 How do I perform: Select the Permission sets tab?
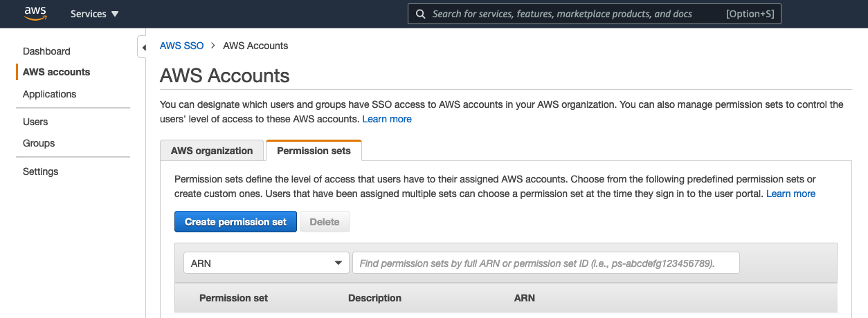tap(314, 151)
